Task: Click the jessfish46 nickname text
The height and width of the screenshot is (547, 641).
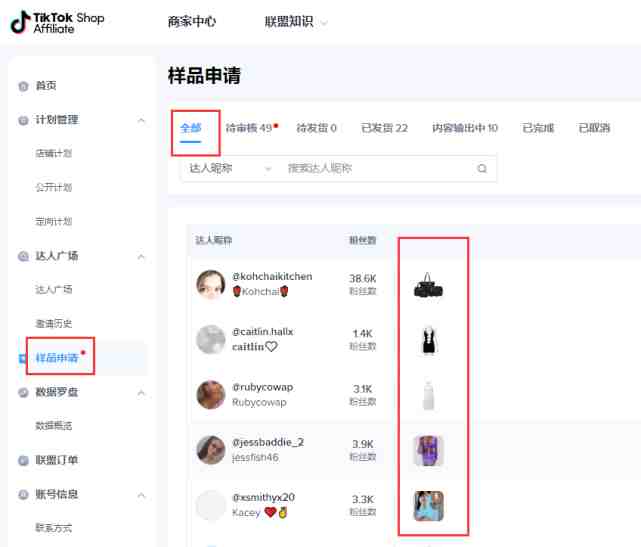Action: tap(255, 457)
